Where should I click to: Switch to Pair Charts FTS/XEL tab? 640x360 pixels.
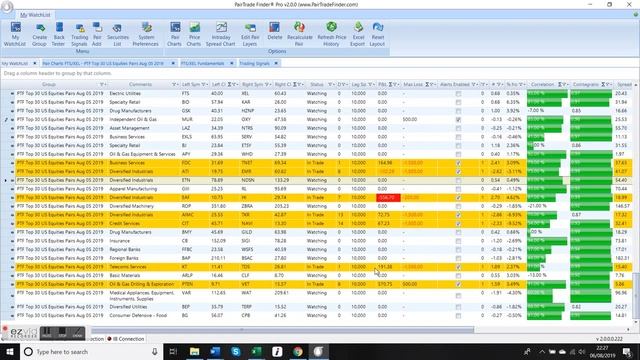pyautogui.click(x=103, y=64)
